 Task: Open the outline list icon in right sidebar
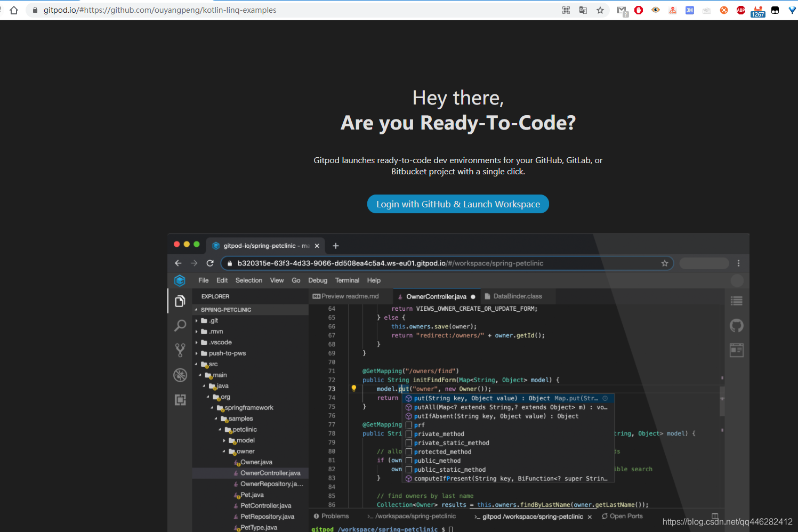(x=737, y=301)
